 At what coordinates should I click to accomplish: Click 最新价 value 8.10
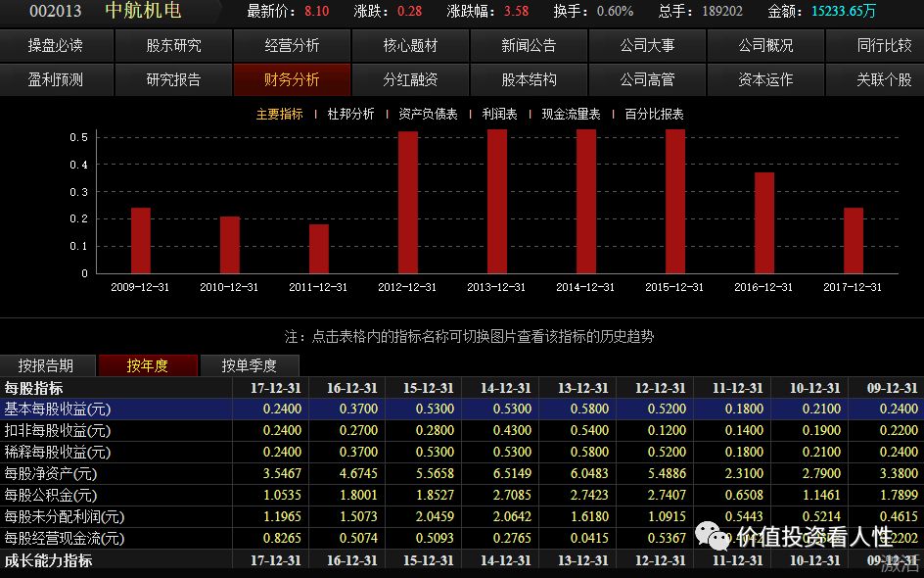click(317, 11)
